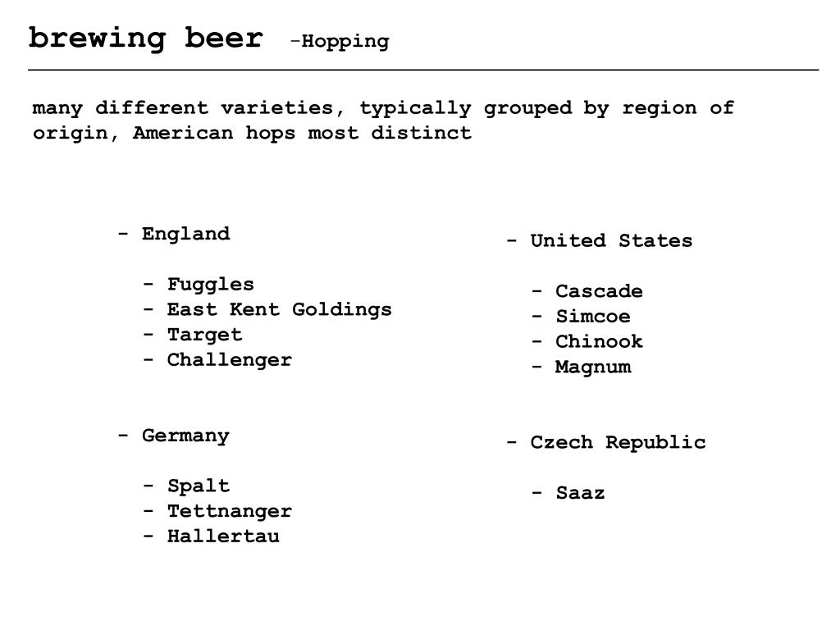Click "East Kent Goldings" in the list
Image resolution: width=840 pixels, height=630 pixels.
(x=279, y=309)
